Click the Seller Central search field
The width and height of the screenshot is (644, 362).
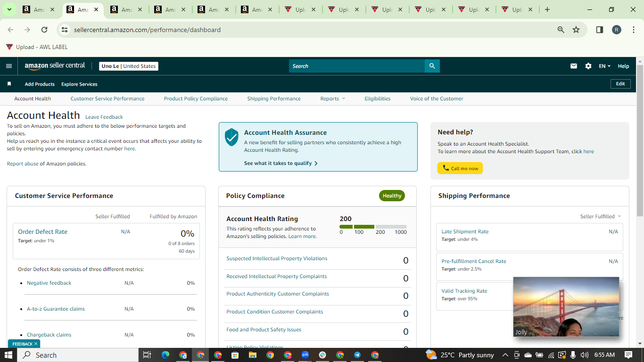tap(357, 66)
